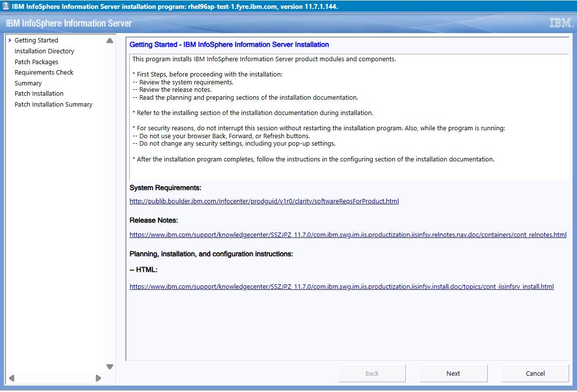Click the 'Release Notes:' label
Screen dimensions: 577x392
point(154,220)
